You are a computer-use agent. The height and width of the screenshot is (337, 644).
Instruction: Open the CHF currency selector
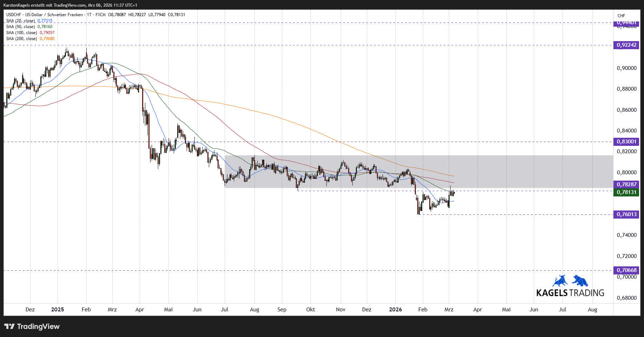(x=621, y=16)
